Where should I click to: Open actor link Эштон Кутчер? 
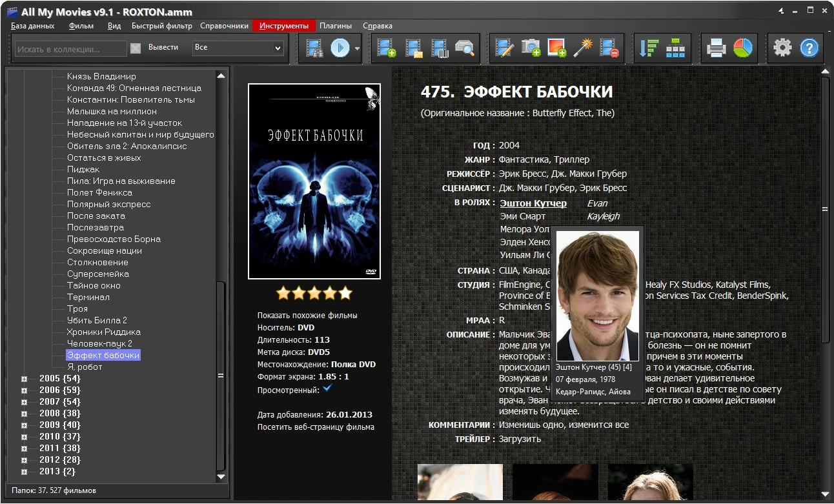[x=533, y=203]
